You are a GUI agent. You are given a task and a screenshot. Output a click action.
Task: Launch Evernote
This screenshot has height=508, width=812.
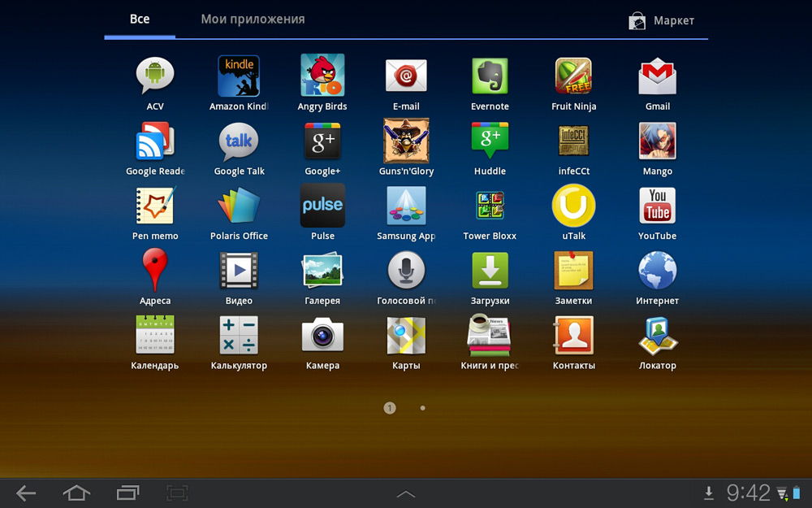coord(490,76)
